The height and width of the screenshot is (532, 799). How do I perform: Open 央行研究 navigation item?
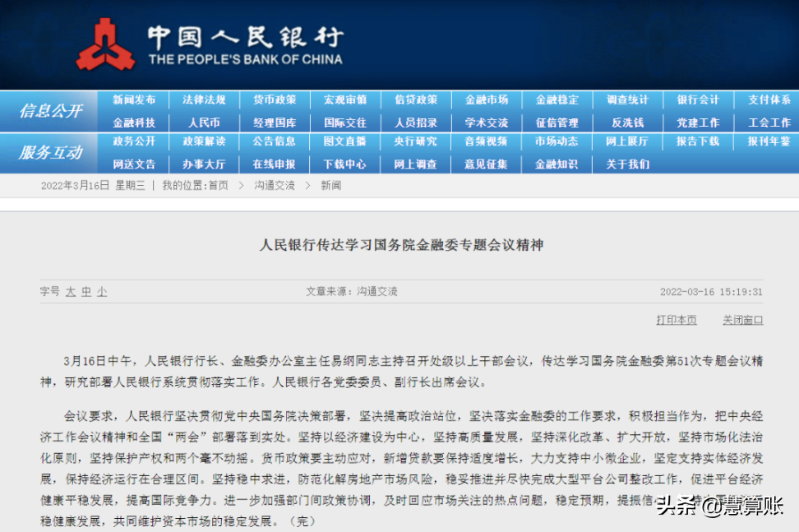[416, 141]
